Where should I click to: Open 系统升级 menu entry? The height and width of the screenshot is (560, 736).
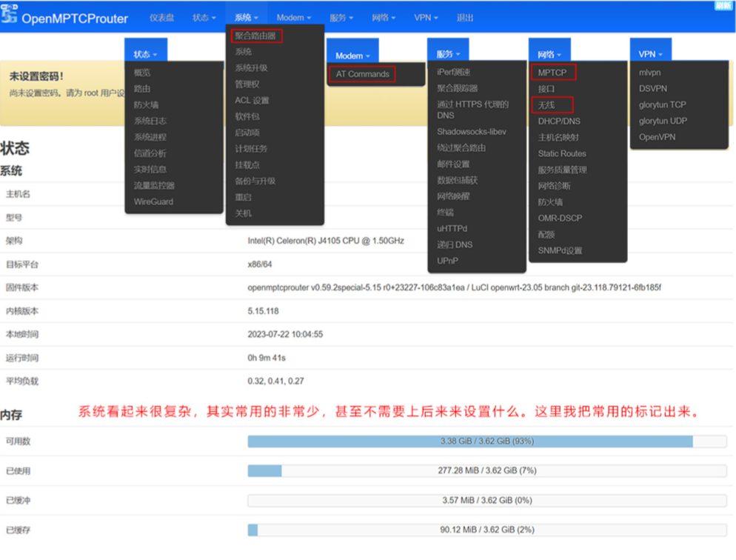coord(251,68)
